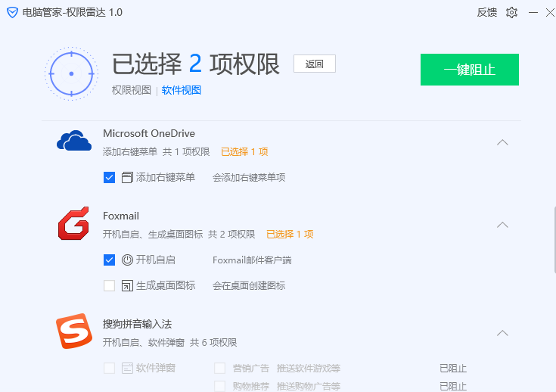Collapse the 搜狗拼音输入法 section chevron

(x=502, y=333)
